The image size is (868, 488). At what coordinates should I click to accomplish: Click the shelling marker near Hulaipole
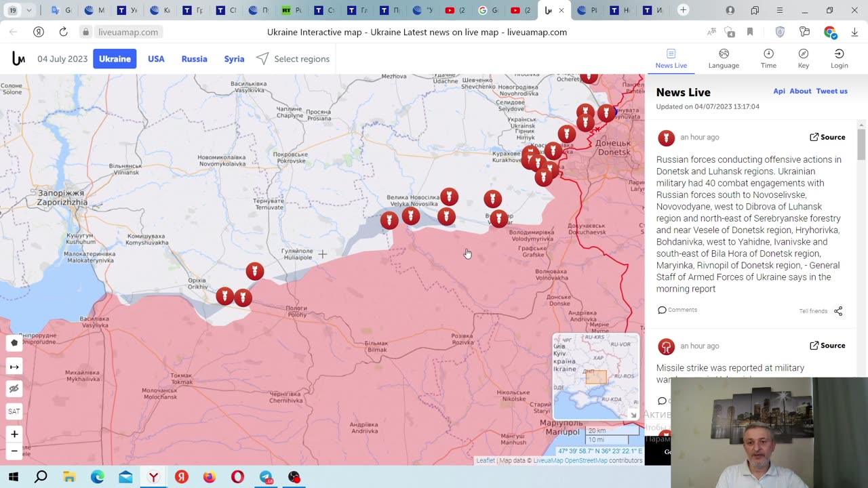click(254, 272)
